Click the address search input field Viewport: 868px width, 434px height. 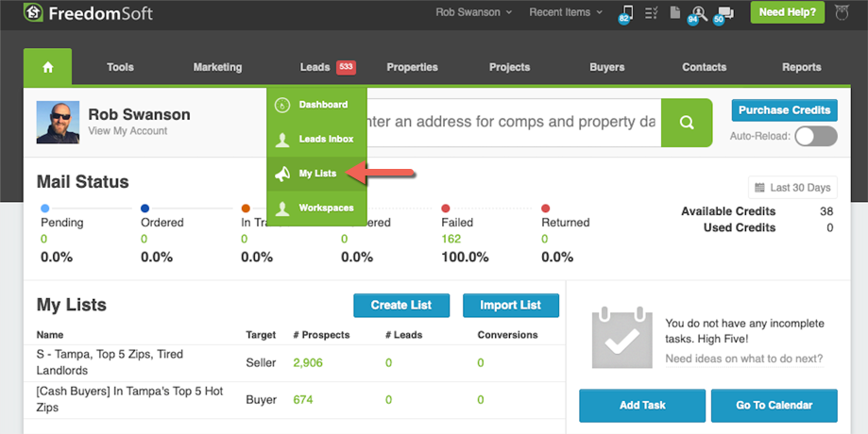click(514, 123)
